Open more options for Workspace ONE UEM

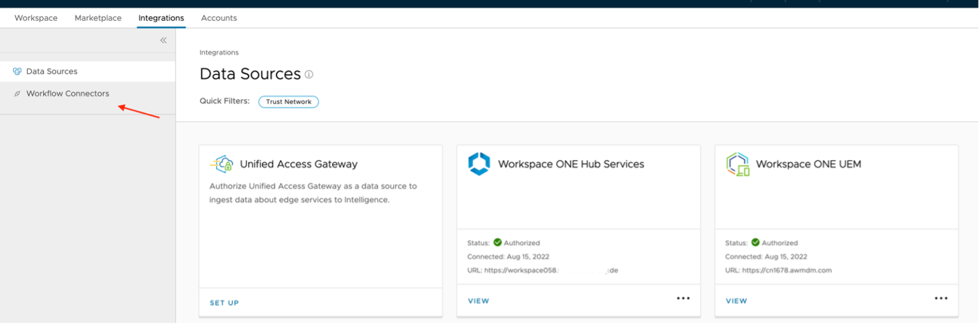pyautogui.click(x=941, y=298)
